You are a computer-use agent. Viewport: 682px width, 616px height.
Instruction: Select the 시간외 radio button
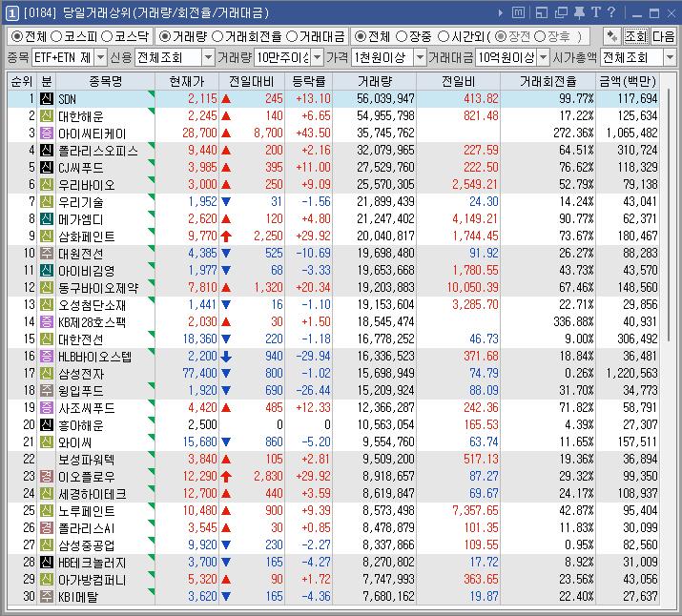tap(444, 36)
